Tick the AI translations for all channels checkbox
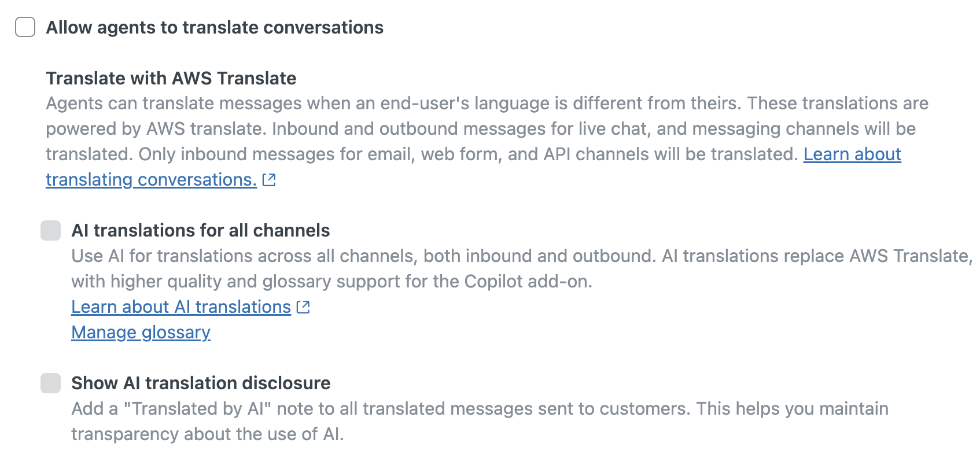The height and width of the screenshot is (465, 980). pos(50,230)
